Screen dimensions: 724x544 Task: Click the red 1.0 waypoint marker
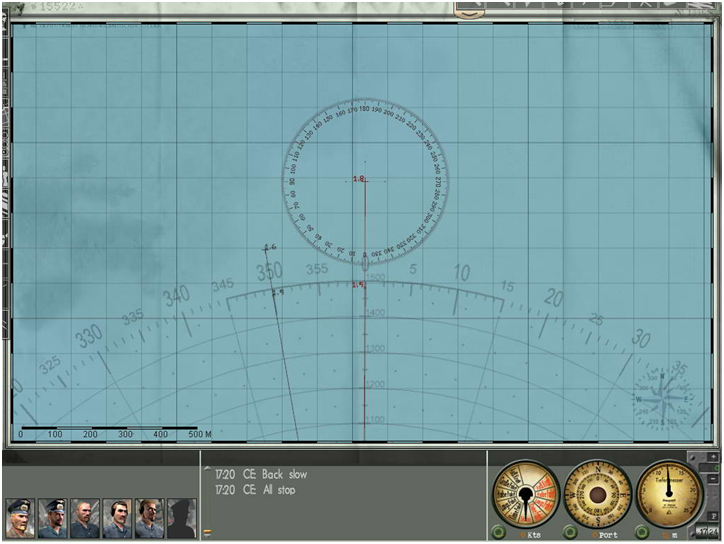tap(359, 179)
